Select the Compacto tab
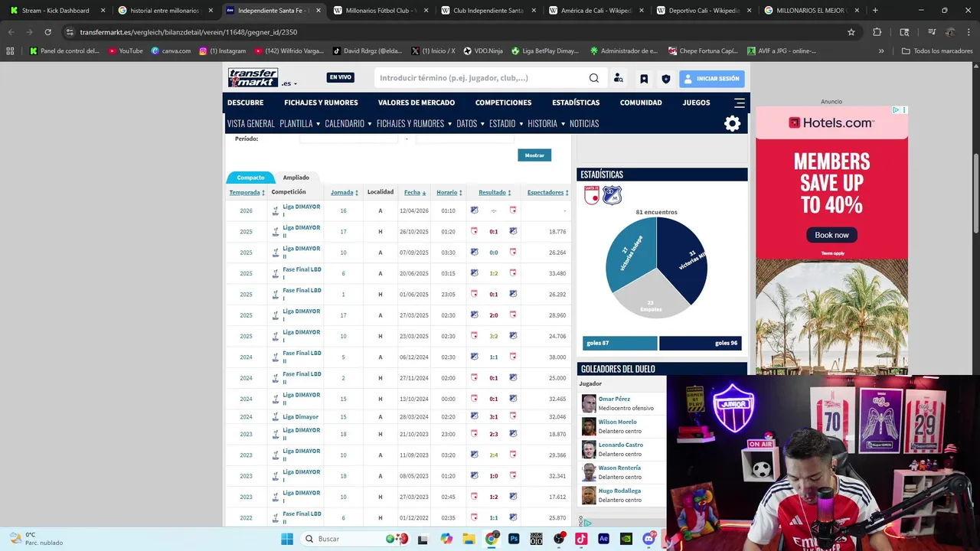 250,178
